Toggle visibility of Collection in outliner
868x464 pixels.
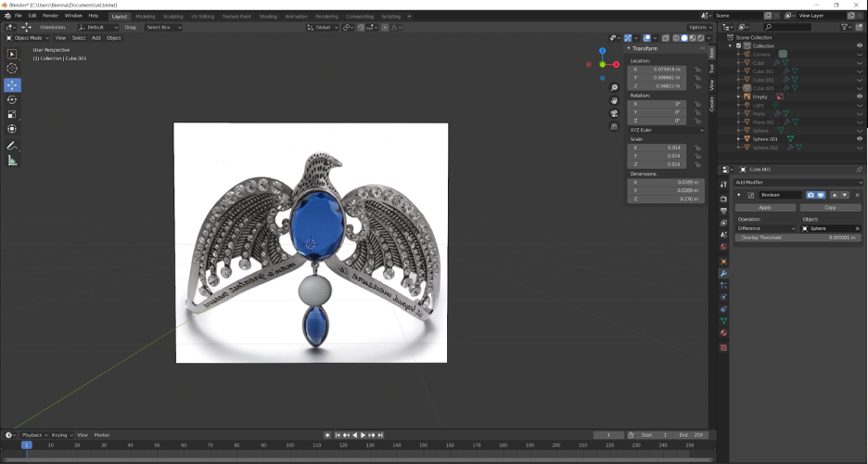[859, 46]
